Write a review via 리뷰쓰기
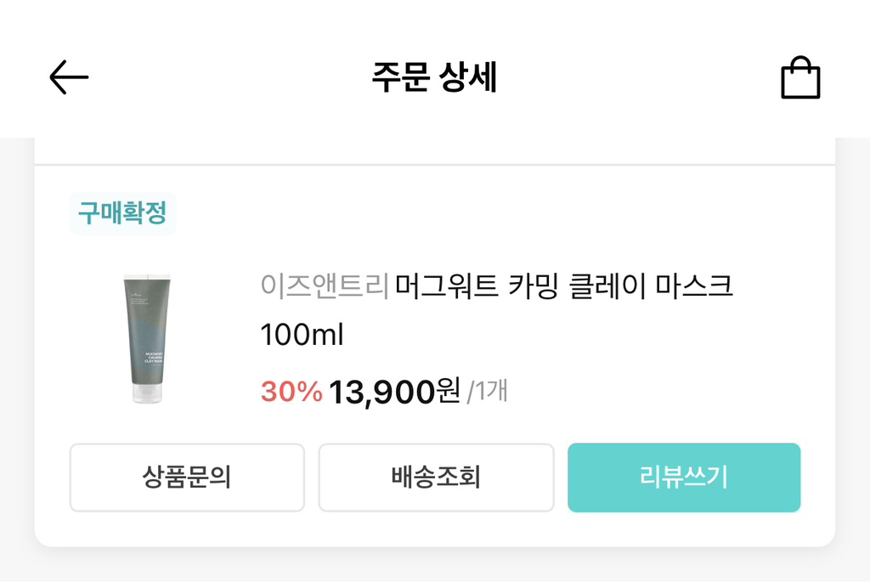870x588 pixels. 684,478
